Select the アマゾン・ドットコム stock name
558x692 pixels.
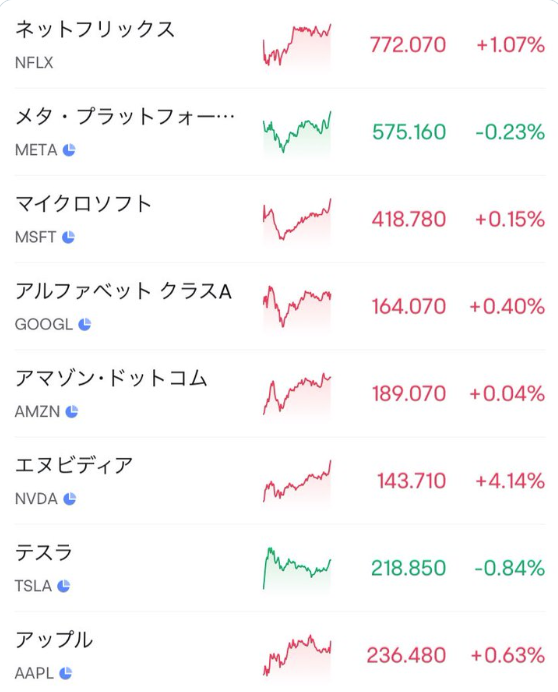pyautogui.click(x=111, y=379)
